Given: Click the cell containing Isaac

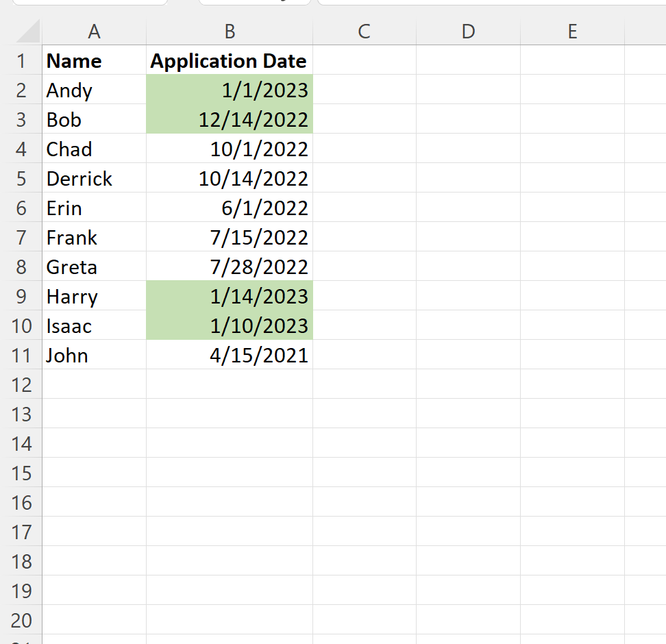Looking at the screenshot, I should [95, 325].
